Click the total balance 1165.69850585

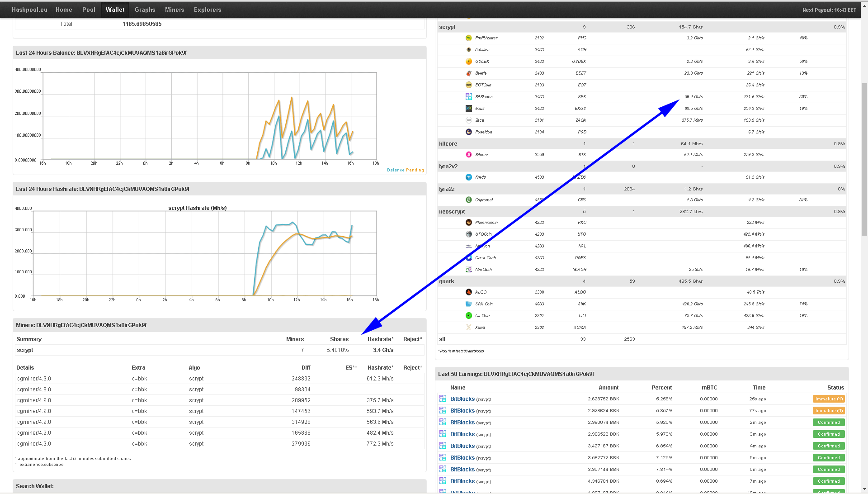[142, 24]
